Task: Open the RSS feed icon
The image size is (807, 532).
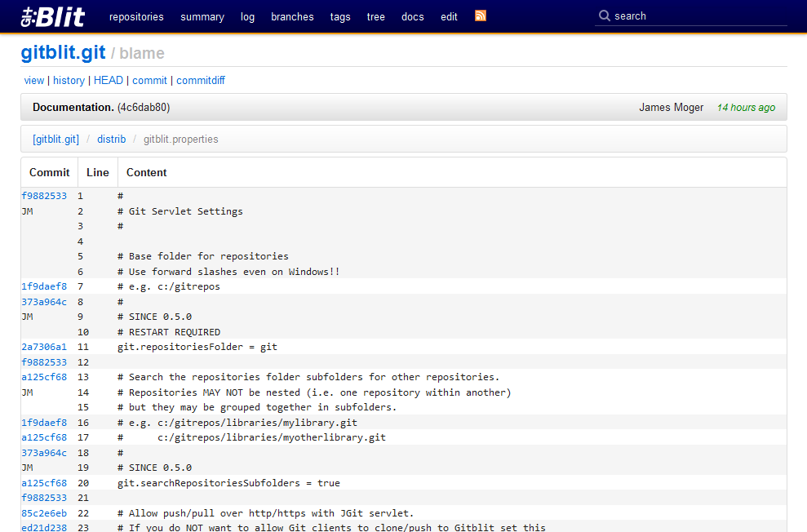Action: (480, 16)
